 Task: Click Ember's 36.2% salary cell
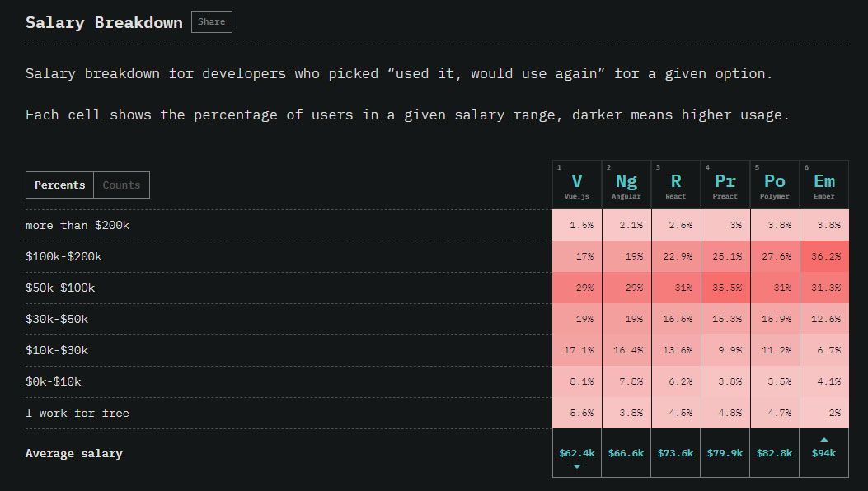coord(823,256)
